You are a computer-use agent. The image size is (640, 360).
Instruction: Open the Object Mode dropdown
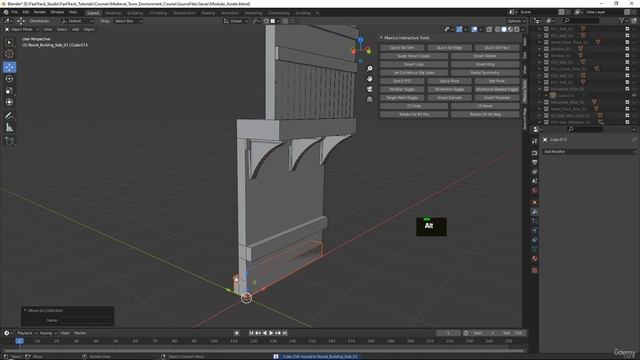(22, 29)
